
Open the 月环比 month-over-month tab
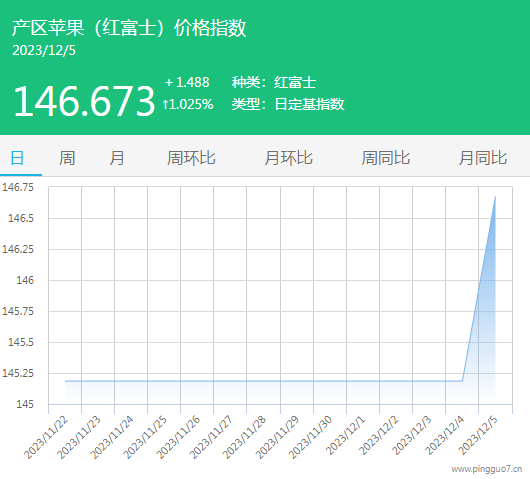(x=288, y=158)
